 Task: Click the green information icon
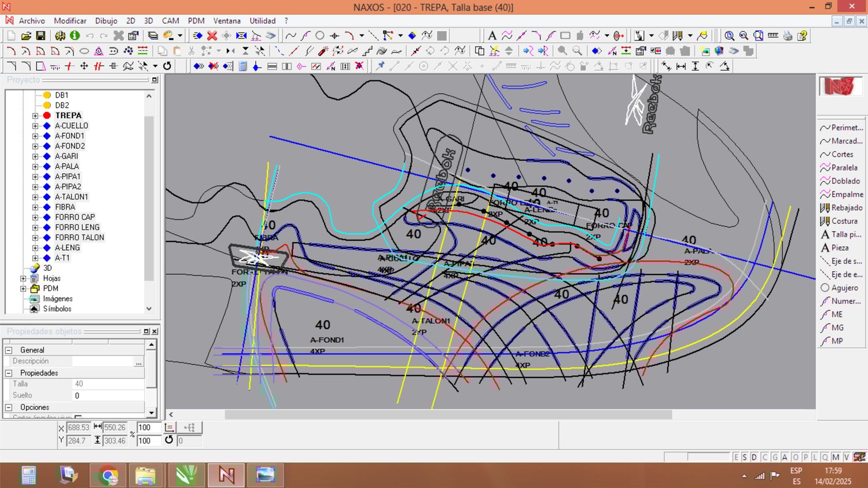point(75,36)
